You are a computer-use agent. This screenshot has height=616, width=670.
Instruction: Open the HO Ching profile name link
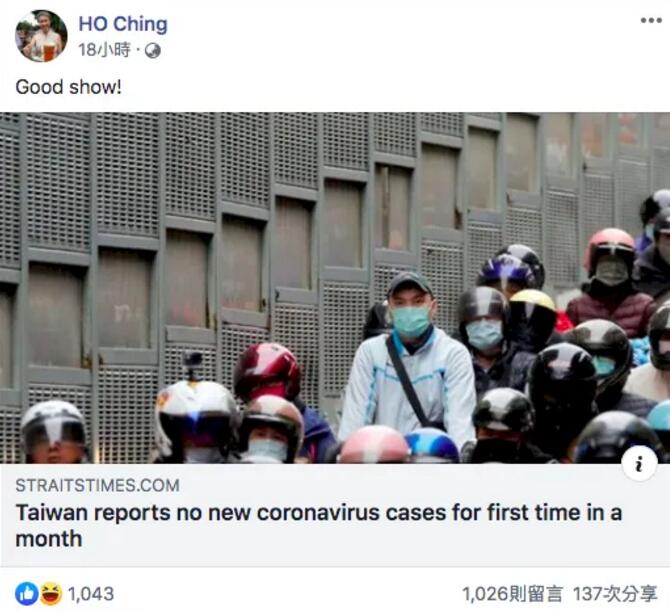tap(123, 24)
